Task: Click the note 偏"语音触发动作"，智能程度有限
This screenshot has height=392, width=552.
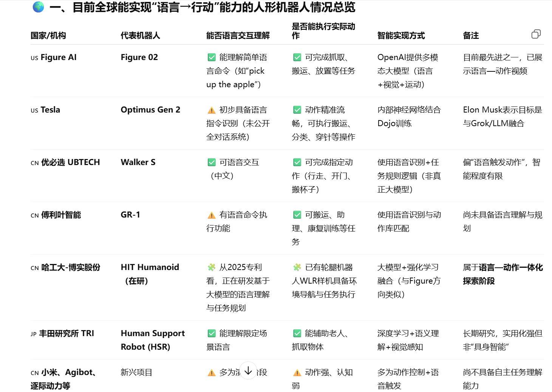Action: coord(502,169)
